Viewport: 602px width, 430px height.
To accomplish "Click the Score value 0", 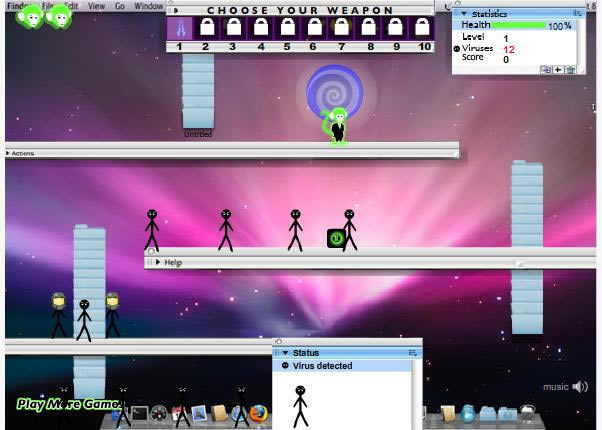I will click(x=506, y=60).
